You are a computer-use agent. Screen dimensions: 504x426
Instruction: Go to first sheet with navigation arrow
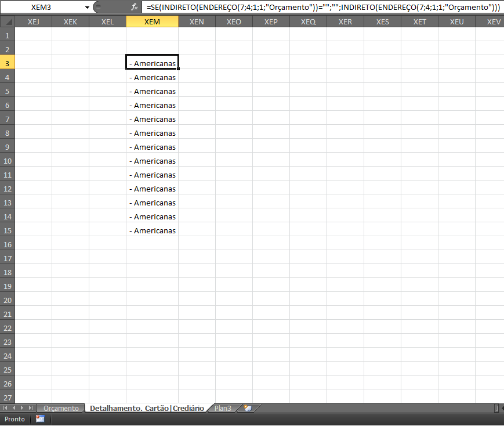[5, 408]
